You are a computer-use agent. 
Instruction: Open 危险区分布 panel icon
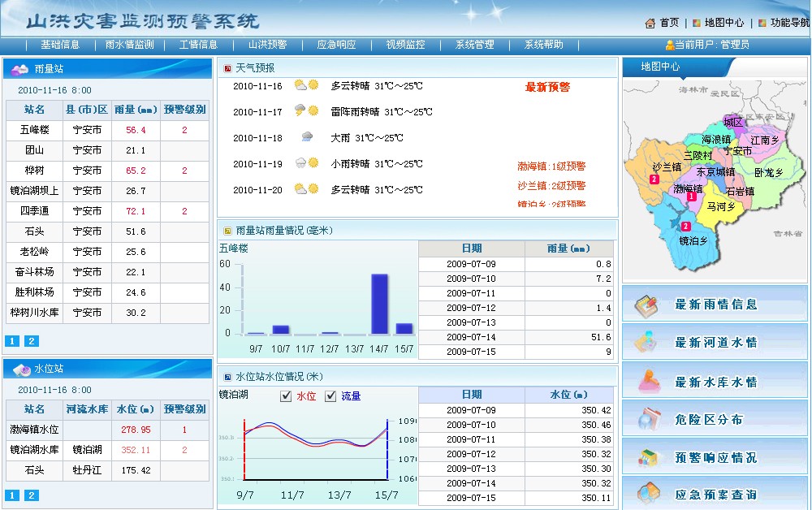647,419
